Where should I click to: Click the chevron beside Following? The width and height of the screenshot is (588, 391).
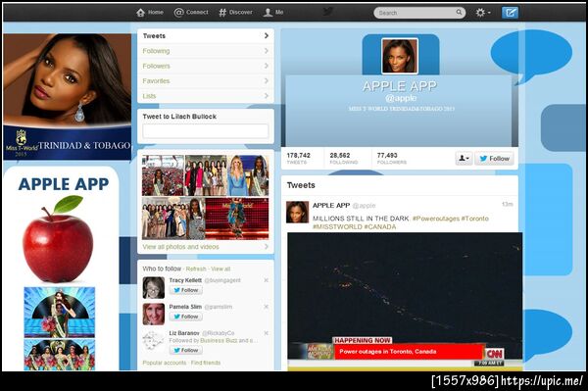coord(267,51)
